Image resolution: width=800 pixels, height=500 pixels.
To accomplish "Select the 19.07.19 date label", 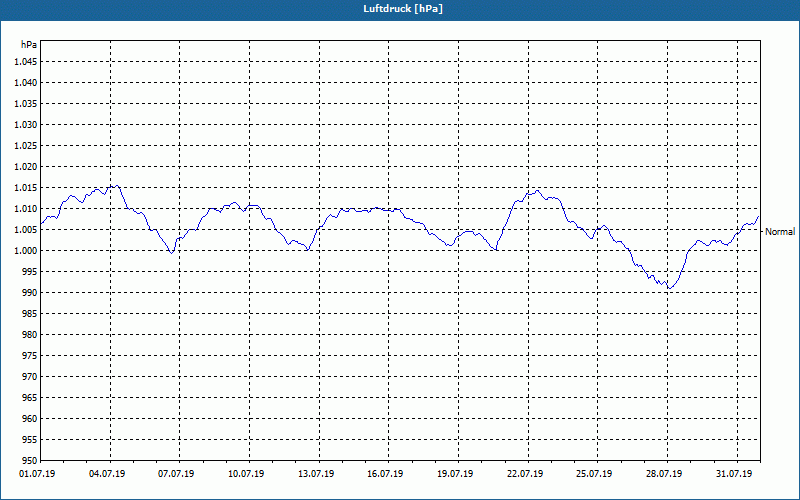I will pyautogui.click(x=455, y=474).
